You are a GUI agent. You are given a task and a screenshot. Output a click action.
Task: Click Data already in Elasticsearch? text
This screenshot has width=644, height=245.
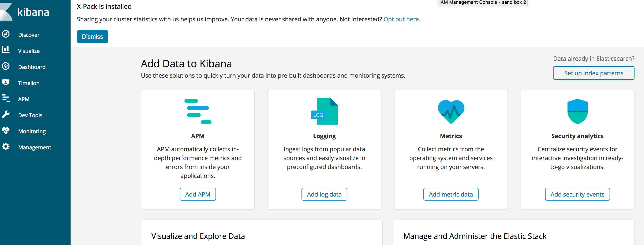point(594,59)
